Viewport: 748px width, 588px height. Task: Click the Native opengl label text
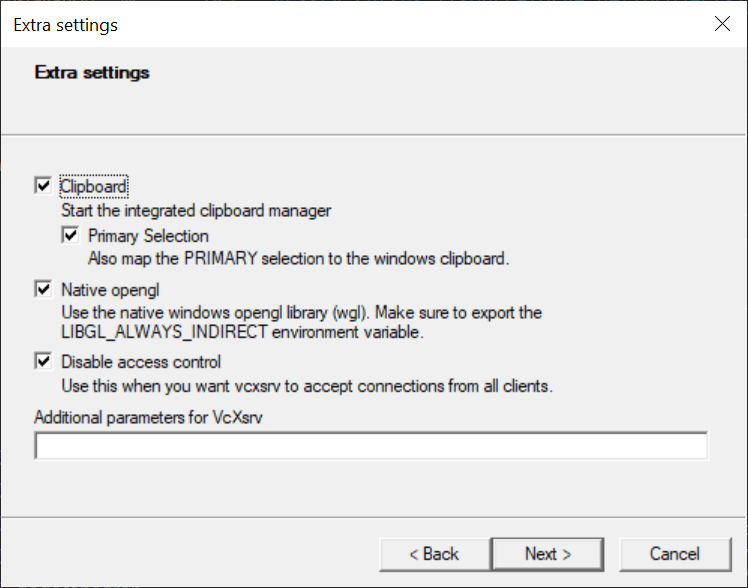click(x=108, y=289)
